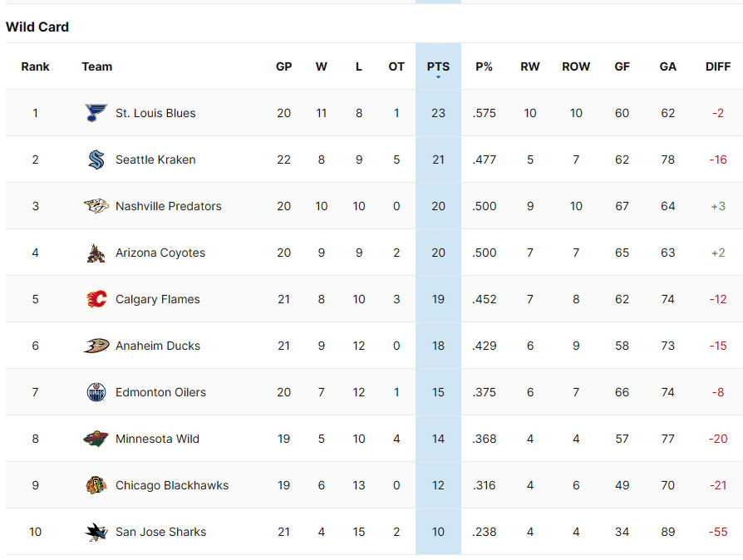Image resolution: width=743 pixels, height=560 pixels.
Task: Open the Edmonton Oilers team page
Action: (160, 392)
